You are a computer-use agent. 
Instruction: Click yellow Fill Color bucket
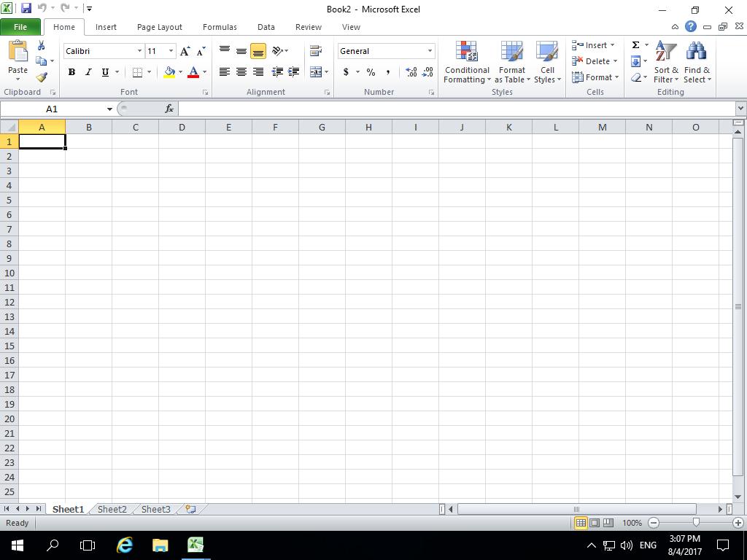(x=169, y=72)
